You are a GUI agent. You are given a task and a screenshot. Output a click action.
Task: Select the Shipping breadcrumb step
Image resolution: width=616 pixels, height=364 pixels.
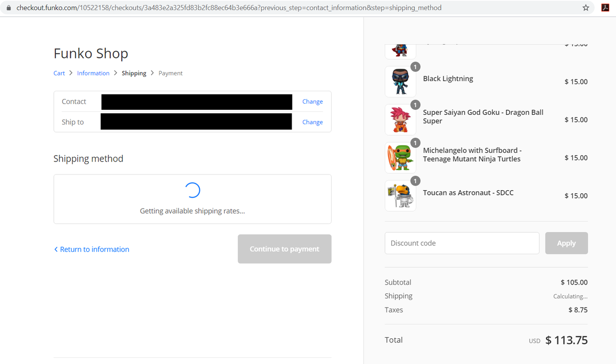pos(134,73)
